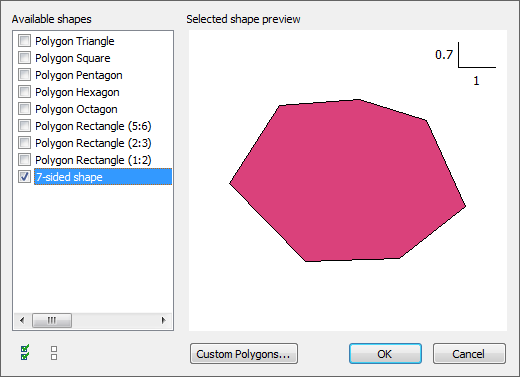
Task: Check Polygon Rectangle (5:6) checkbox
Action: (x=24, y=126)
